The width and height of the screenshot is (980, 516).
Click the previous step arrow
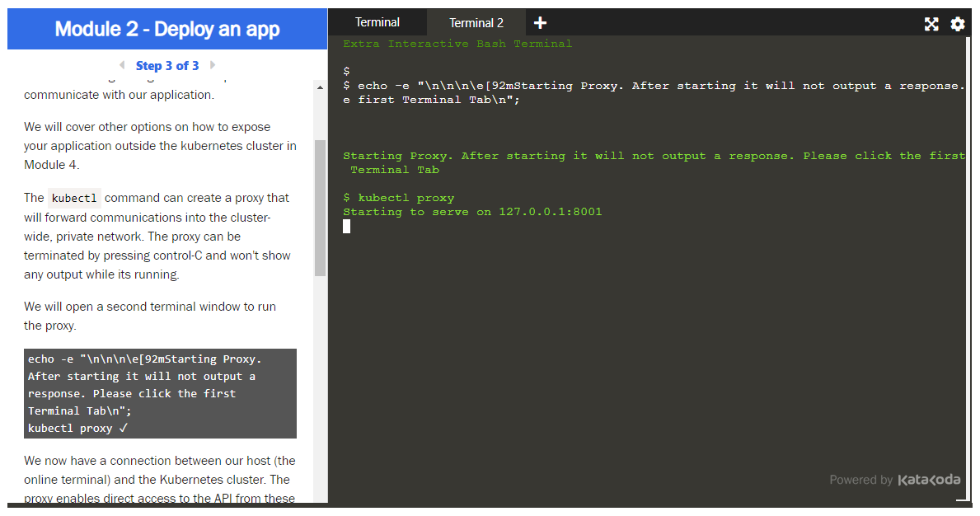122,65
